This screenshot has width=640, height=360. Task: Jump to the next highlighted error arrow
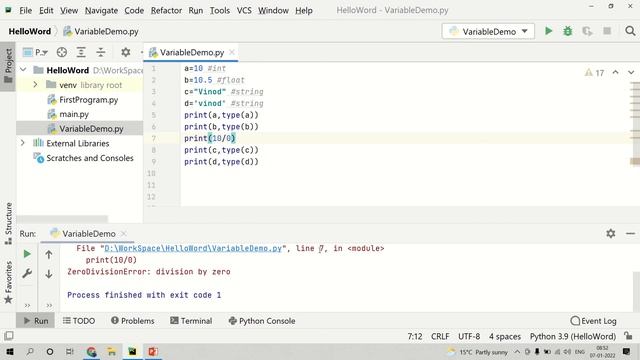click(631, 72)
